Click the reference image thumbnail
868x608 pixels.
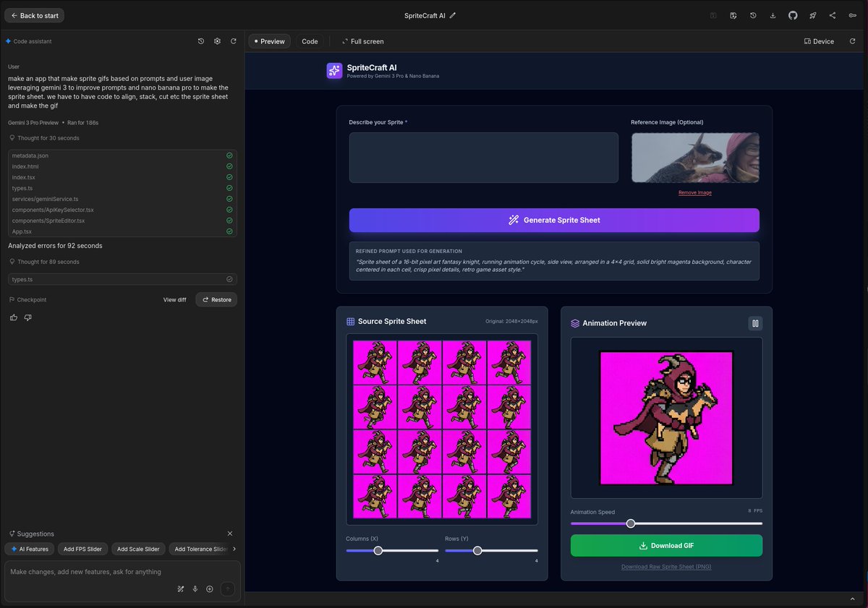pyautogui.click(x=695, y=158)
